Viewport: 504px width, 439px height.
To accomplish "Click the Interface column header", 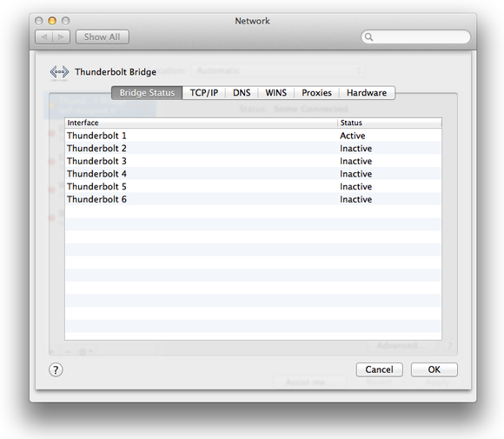I will (x=202, y=123).
